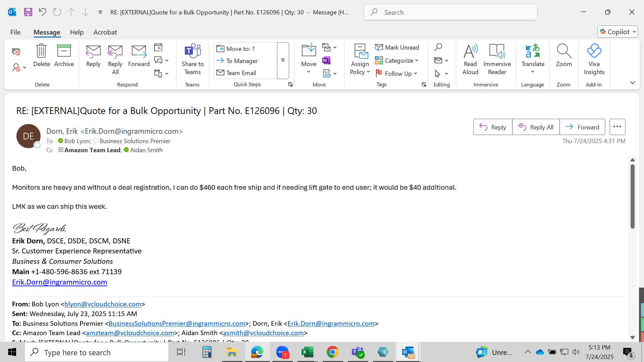644x362 pixels.
Task: Open the Acrobat tab
Action: click(105, 32)
